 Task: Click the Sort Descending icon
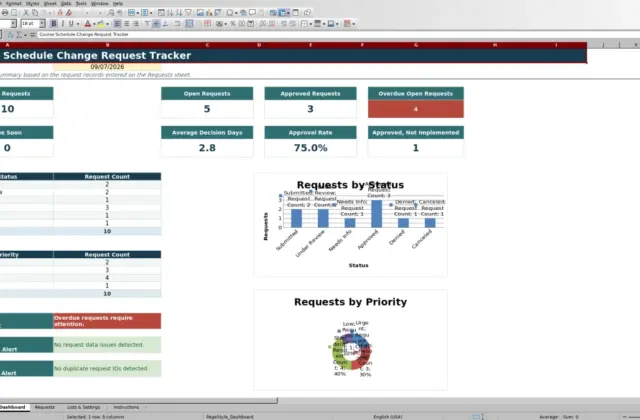pos(179,13)
